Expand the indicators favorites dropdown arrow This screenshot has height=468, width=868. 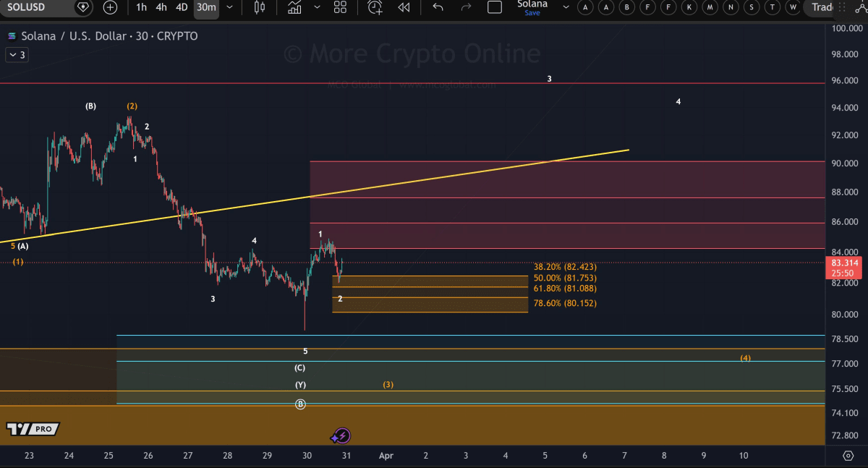317,7
